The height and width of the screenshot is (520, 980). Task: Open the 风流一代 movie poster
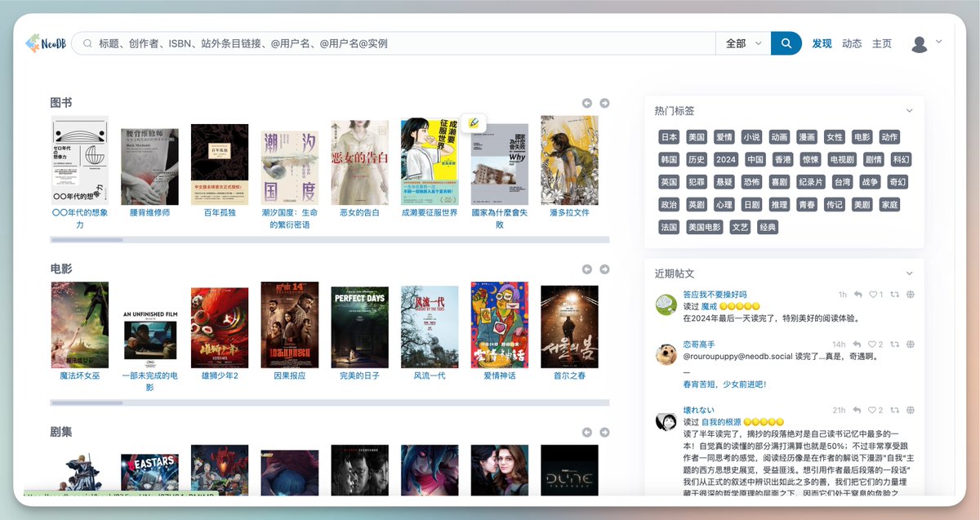click(430, 327)
